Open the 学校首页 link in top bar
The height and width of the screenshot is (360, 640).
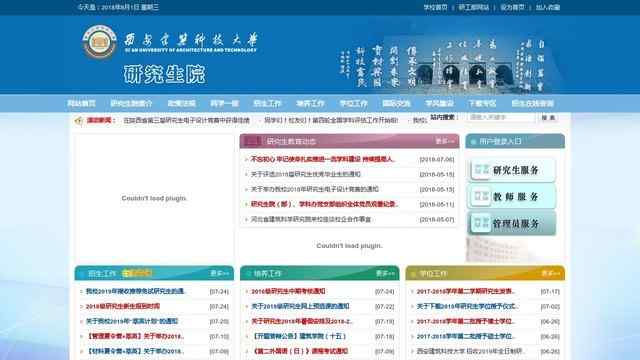[436, 7]
